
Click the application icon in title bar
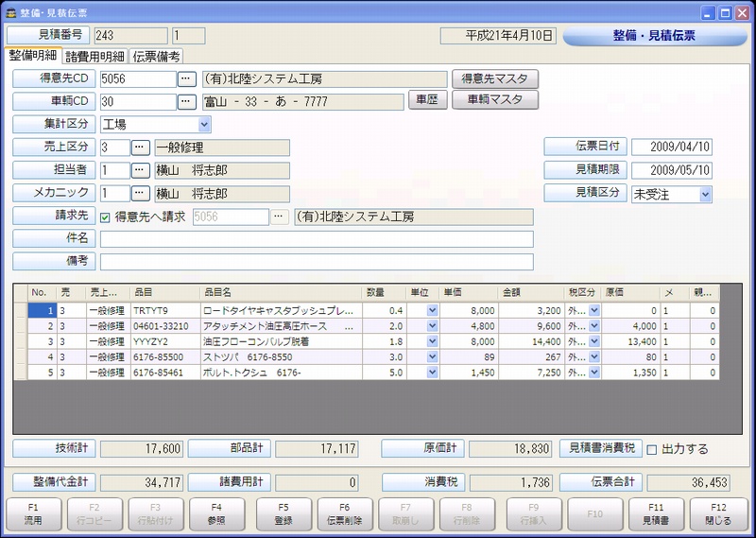tap(10, 13)
